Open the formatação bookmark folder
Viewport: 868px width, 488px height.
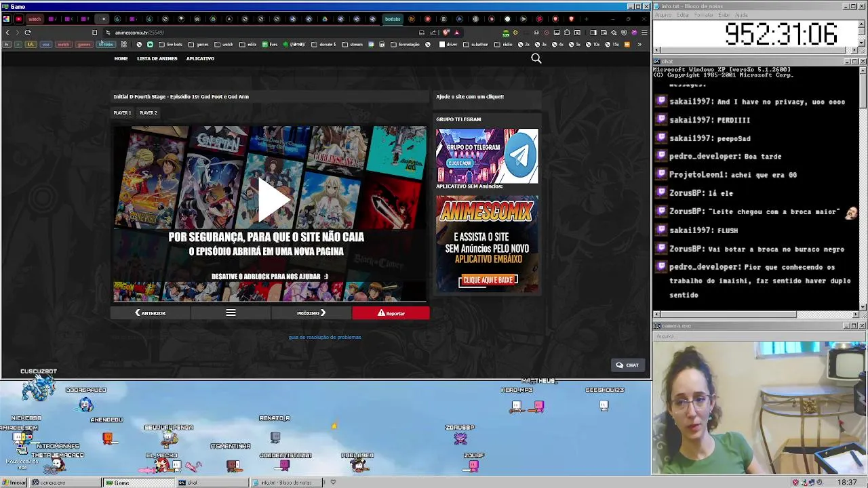tap(405, 45)
